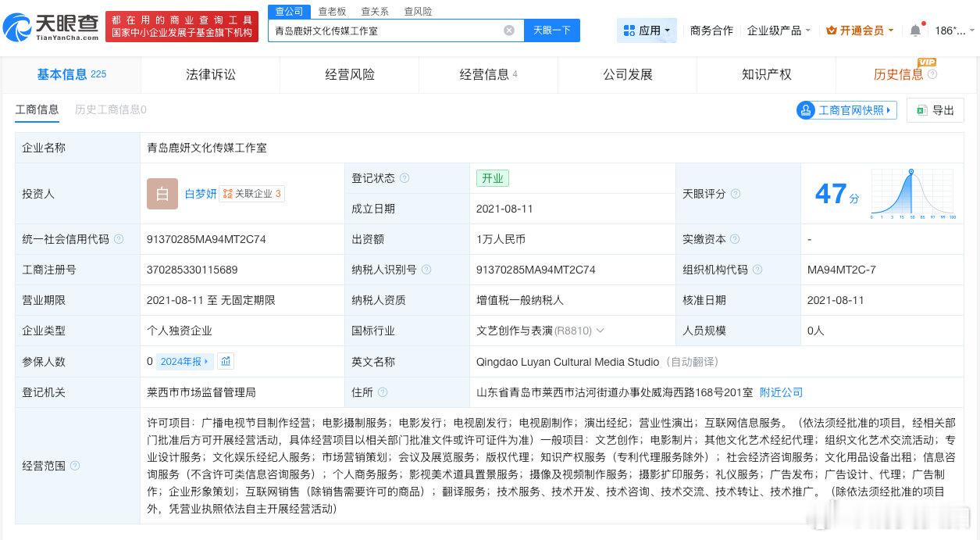980x540 pixels.
Task: Switch to 查风险 search tab
Action: click(418, 12)
